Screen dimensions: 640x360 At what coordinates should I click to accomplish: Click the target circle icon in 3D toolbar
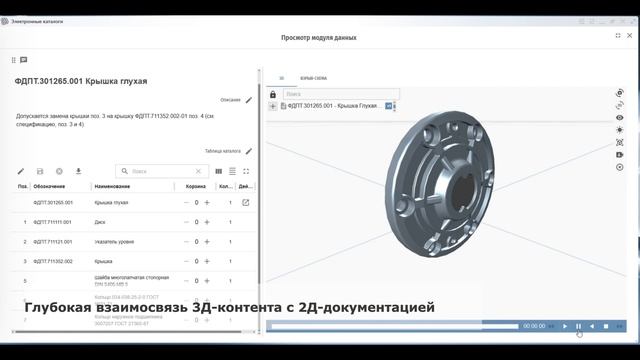(620, 167)
